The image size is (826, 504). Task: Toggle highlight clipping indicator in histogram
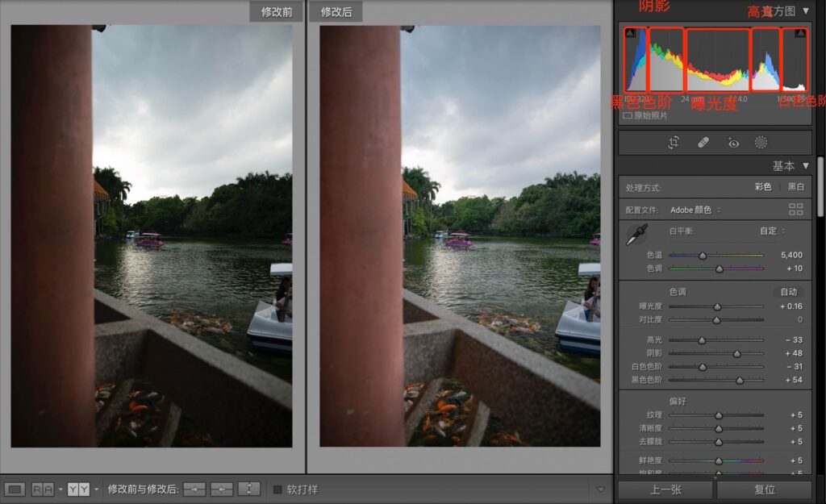[x=800, y=33]
